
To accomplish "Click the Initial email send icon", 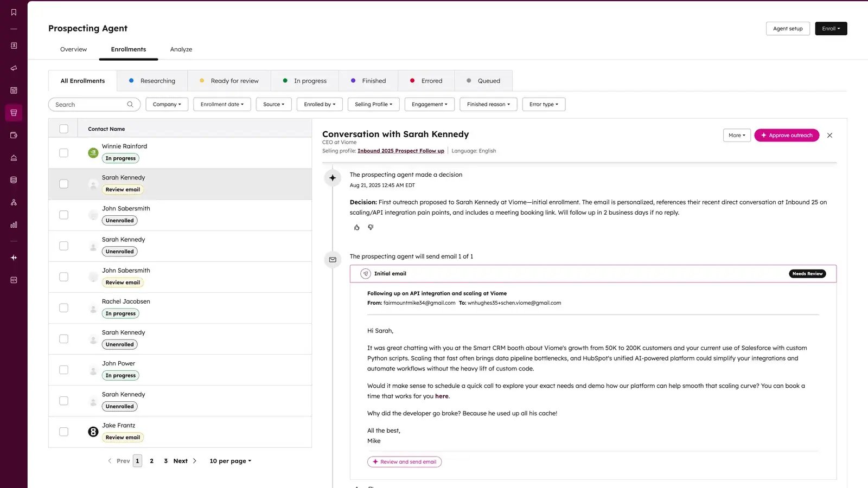I will click(x=366, y=274).
